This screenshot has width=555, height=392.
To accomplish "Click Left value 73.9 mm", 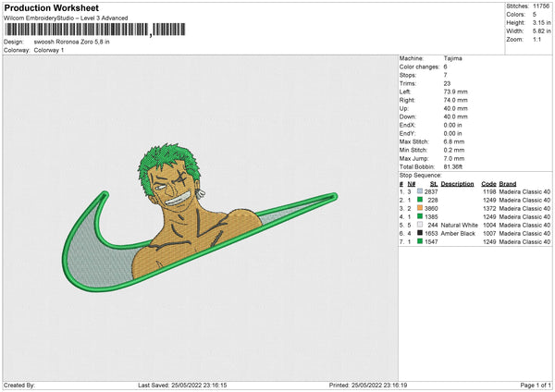I will pyautogui.click(x=455, y=92).
